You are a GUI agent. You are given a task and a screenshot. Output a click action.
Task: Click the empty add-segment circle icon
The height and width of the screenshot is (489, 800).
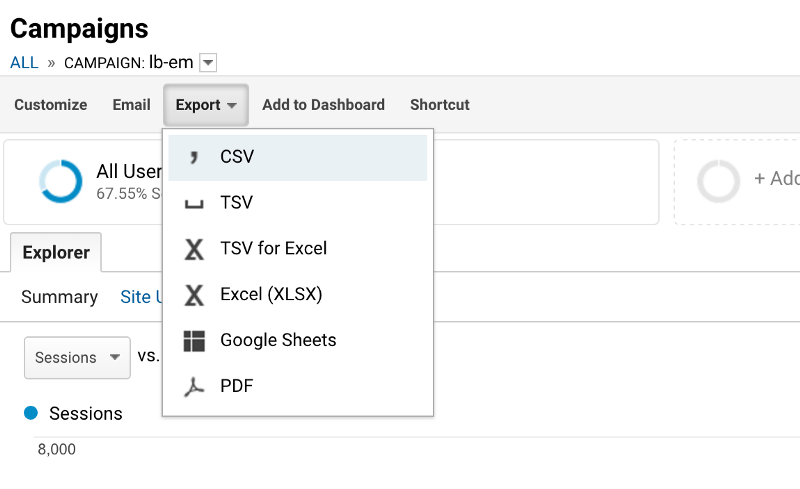718,181
